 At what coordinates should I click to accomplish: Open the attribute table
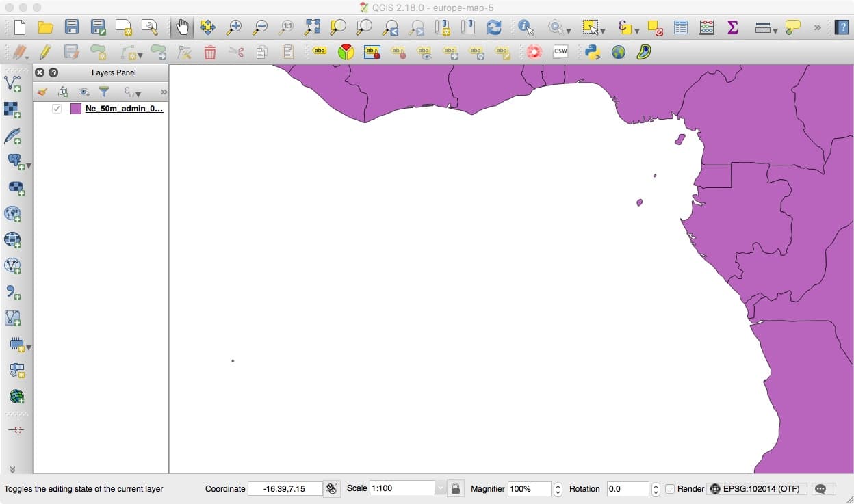tap(680, 27)
